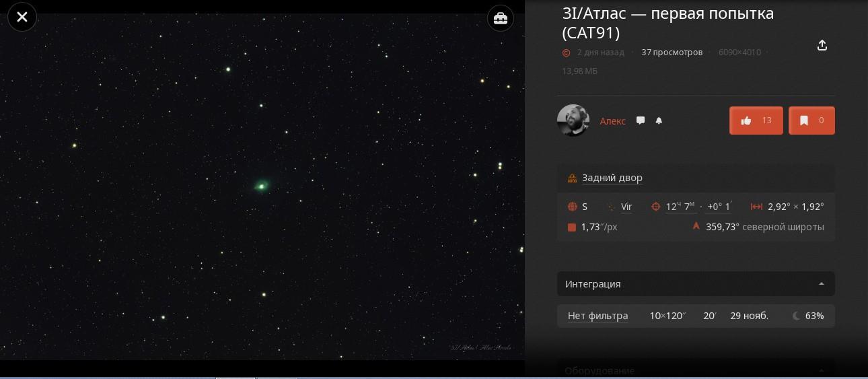
Task: Open the Алекс username link
Action: [612, 121]
